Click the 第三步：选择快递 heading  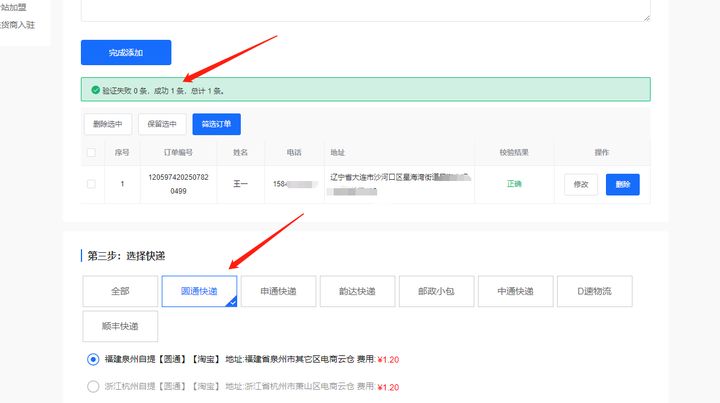[x=126, y=256]
